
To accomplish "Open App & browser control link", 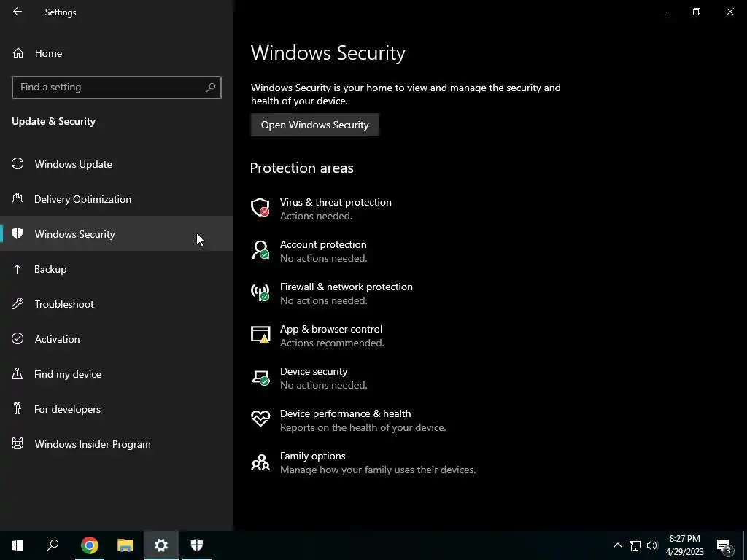I will tap(330, 329).
